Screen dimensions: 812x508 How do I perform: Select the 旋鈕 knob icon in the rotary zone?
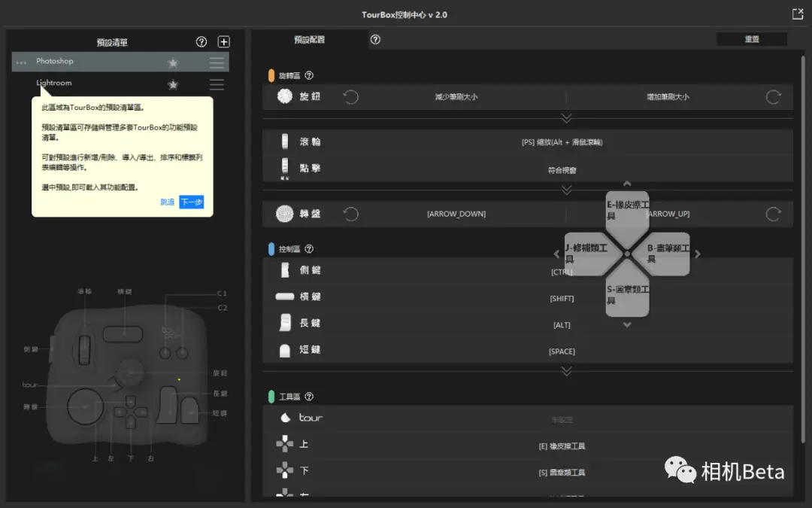pos(283,96)
